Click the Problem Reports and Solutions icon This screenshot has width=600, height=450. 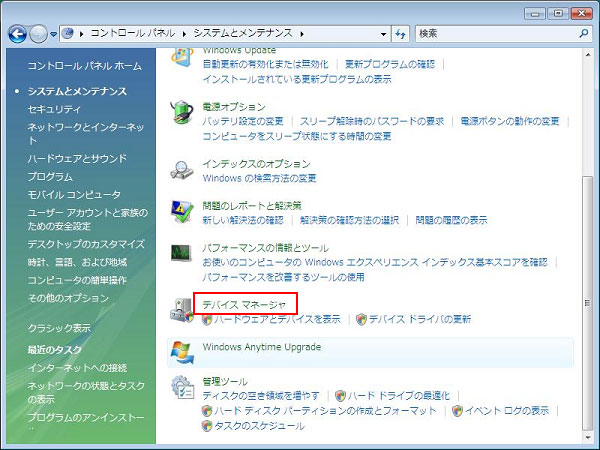(x=182, y=211)
